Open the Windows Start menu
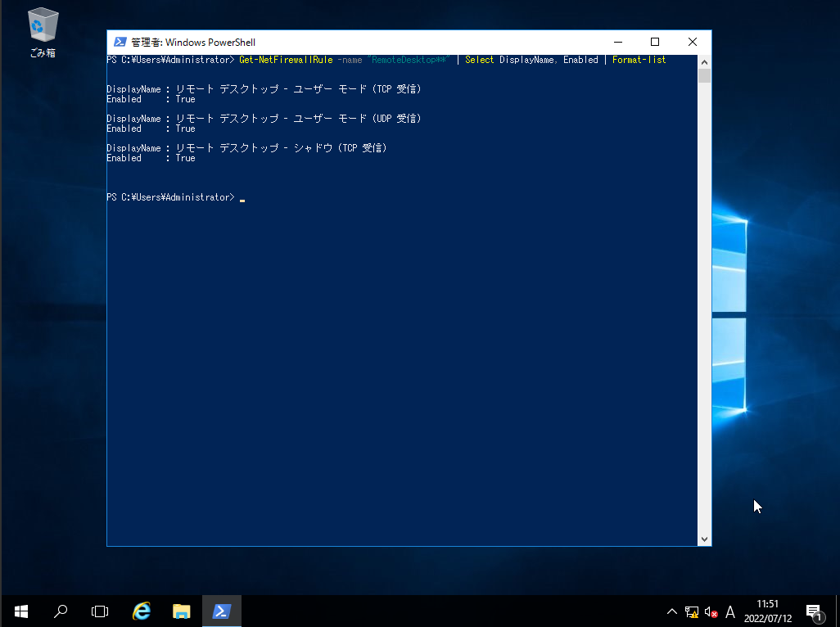840x627 pixels. click(x=20, y=611)
